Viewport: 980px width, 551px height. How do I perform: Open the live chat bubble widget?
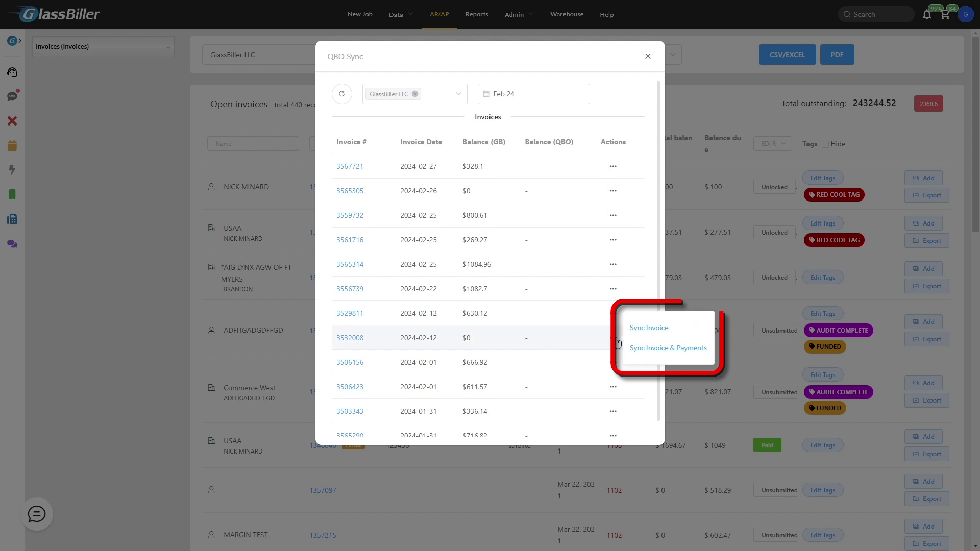(x=37, y=514)
